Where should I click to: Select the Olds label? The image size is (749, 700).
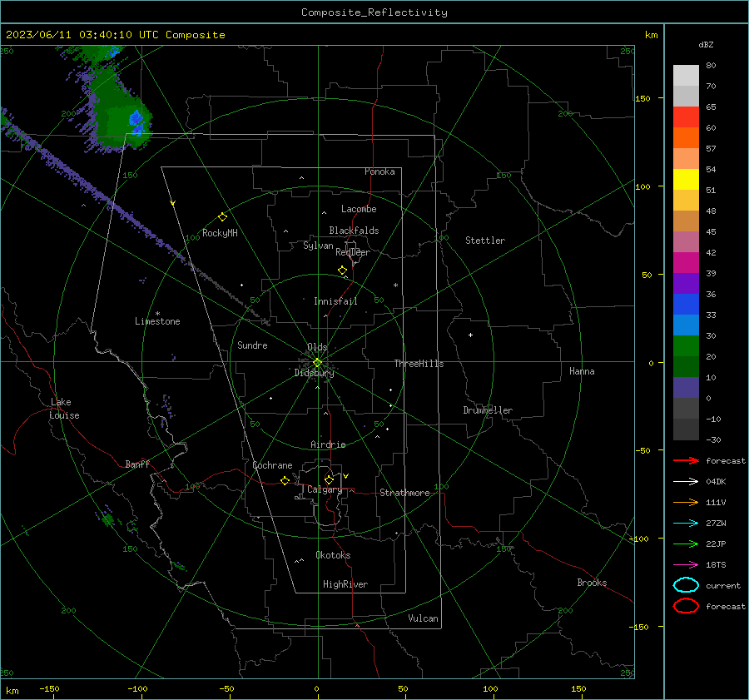click(x=317, y=347)
